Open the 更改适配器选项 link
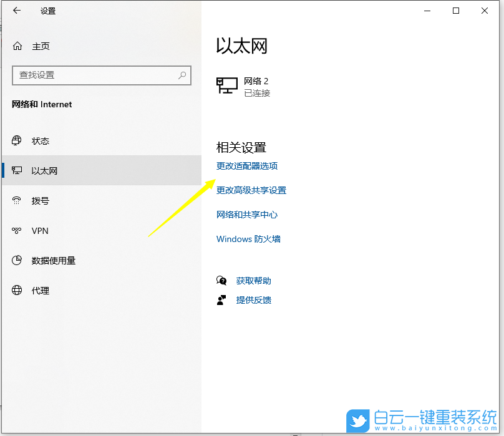The height and width of the screenshot is (436, 504). (248, 166)
